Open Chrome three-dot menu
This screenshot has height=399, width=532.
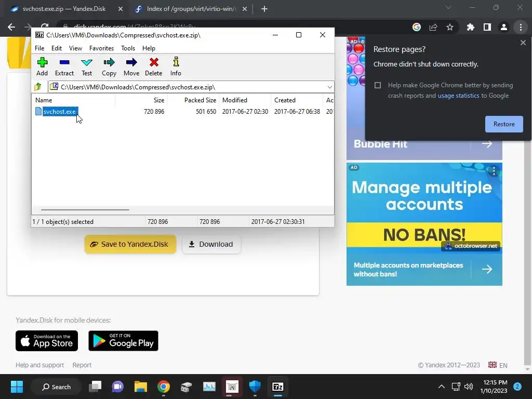click(521, 27)
